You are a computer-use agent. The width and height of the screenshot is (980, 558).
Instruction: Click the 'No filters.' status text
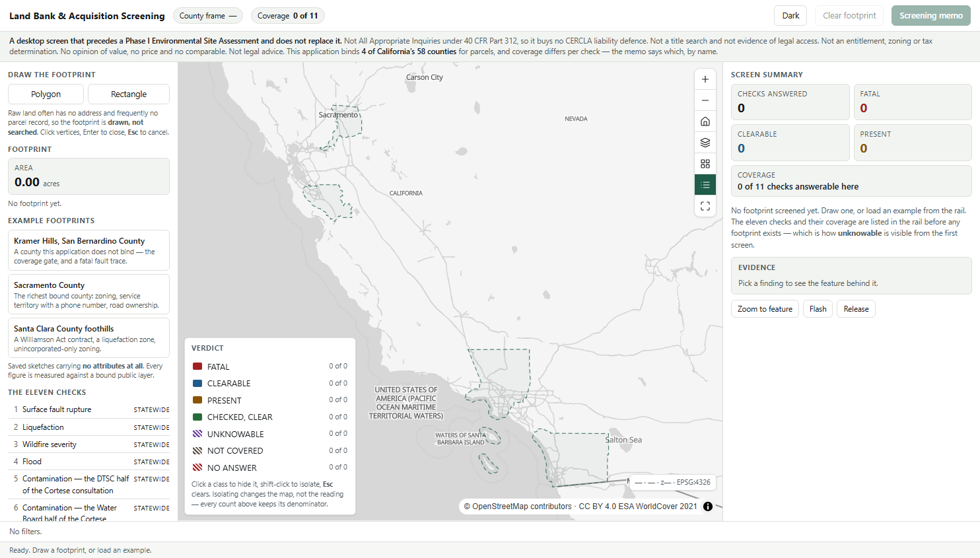click(26, 532)
